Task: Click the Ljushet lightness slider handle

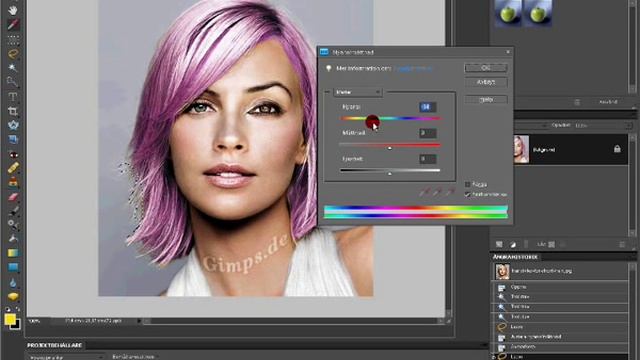Action: tap(390, 173)
